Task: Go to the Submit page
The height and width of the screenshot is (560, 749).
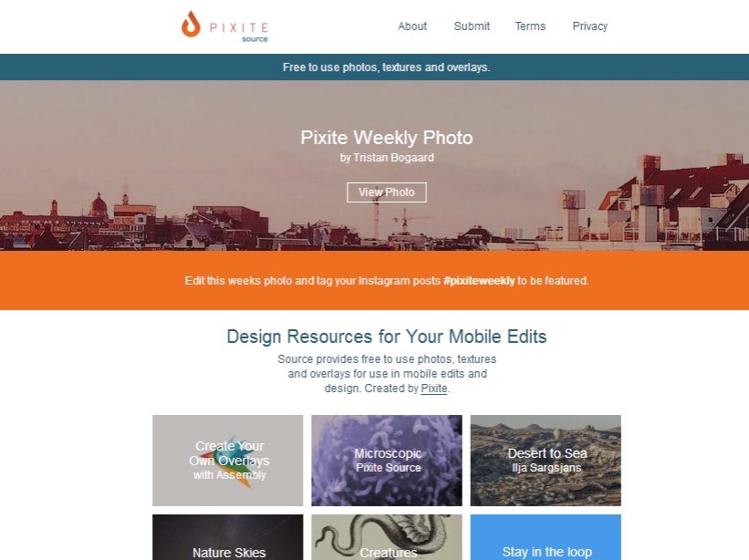Action: tap(472, 26)
